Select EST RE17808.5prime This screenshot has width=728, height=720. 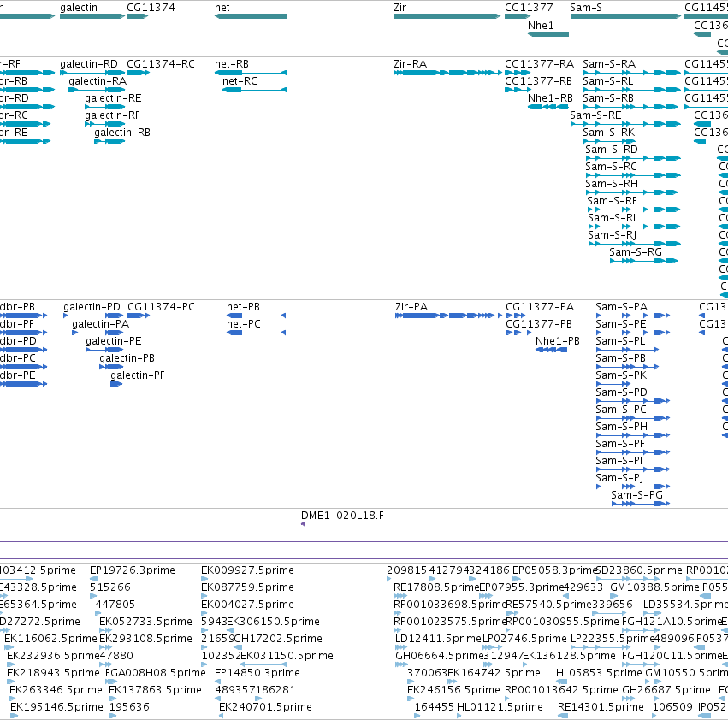coord(400,596)
